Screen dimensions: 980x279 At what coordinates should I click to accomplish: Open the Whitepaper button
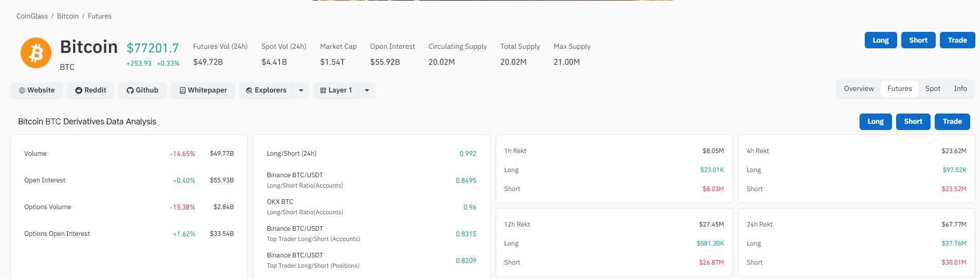click(x=203, y=90)
